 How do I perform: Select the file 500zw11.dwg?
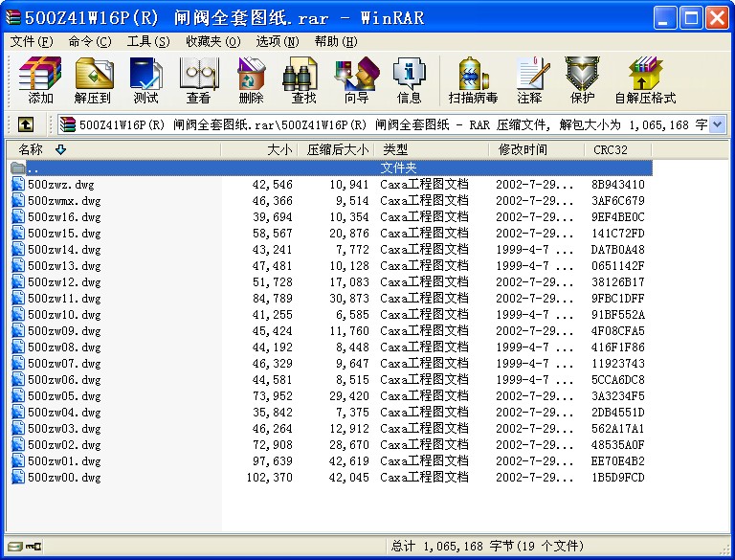point(64,299)
